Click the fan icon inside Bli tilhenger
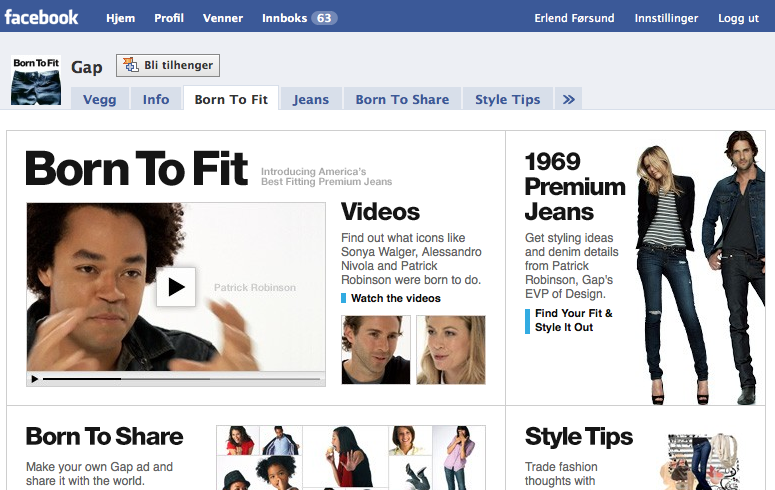The image size is (775, 490). pos(130,65)
